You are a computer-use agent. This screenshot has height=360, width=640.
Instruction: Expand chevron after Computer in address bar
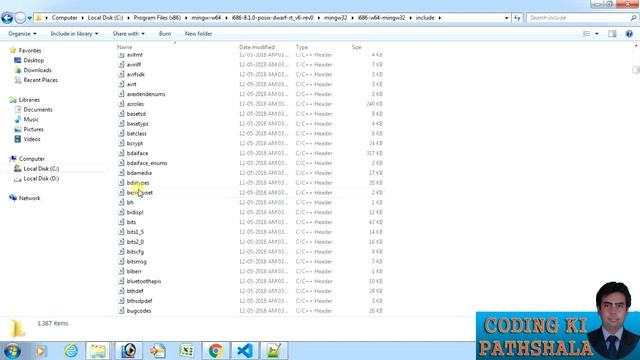(82, 18)
